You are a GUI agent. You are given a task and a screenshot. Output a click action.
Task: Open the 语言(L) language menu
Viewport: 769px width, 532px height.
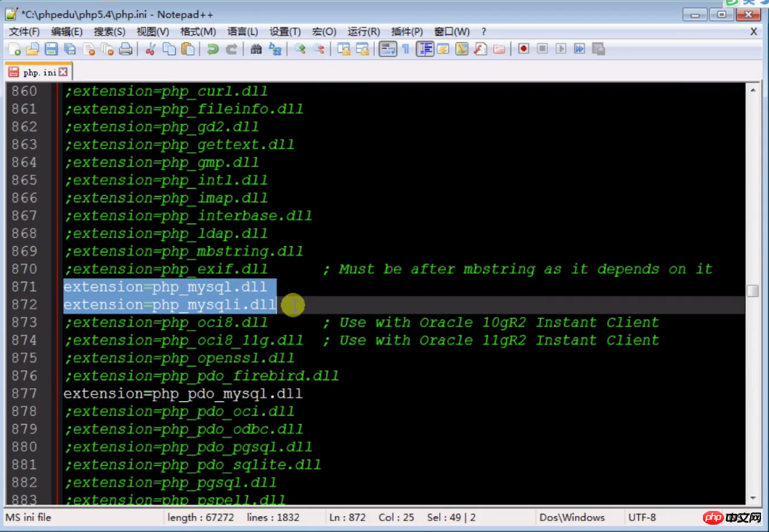pyautogui.click(x=243, y=31)
